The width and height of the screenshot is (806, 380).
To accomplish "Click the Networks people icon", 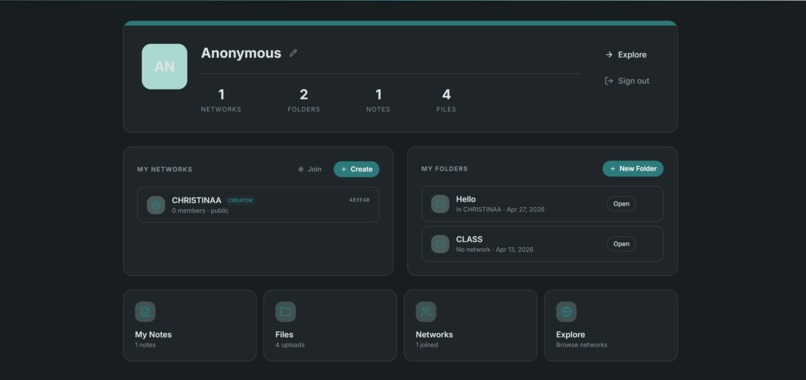I will click(x=426, y=312).
